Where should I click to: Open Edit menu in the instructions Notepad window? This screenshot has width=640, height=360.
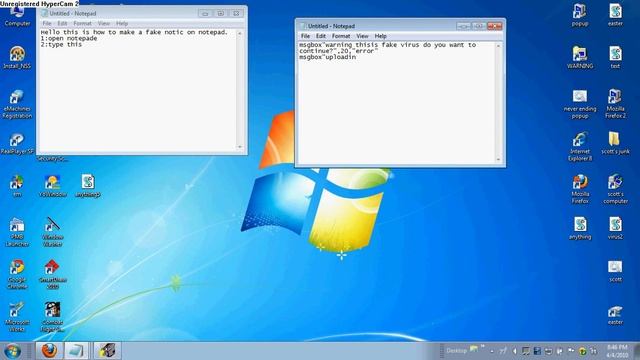62,23
